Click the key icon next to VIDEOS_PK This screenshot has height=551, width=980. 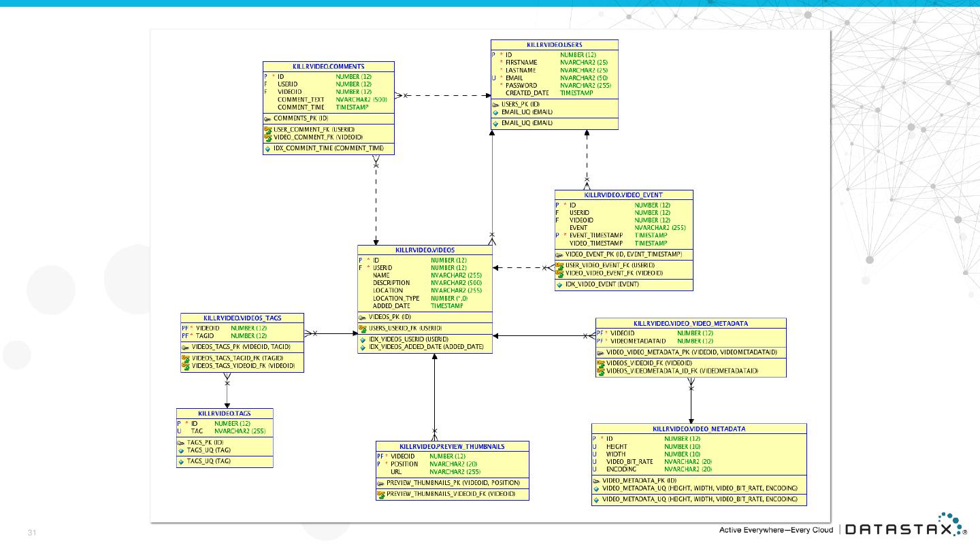(x=363, y=317)
